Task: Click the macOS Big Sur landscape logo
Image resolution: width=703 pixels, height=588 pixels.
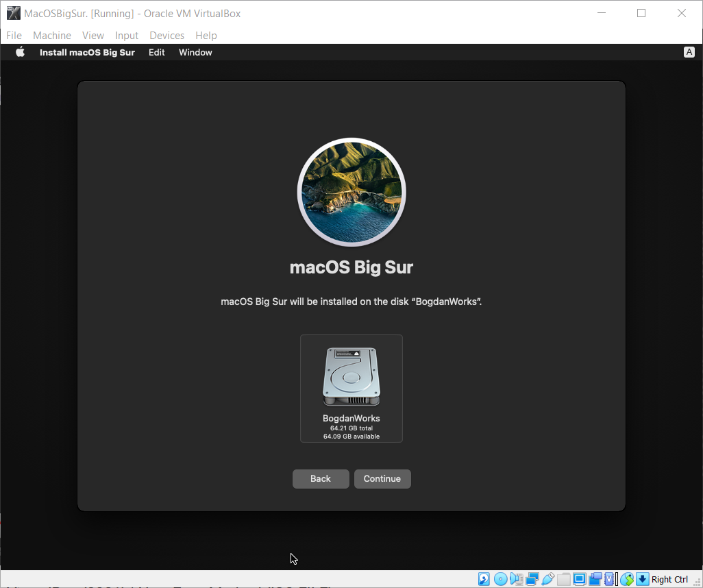Action: 351,192
